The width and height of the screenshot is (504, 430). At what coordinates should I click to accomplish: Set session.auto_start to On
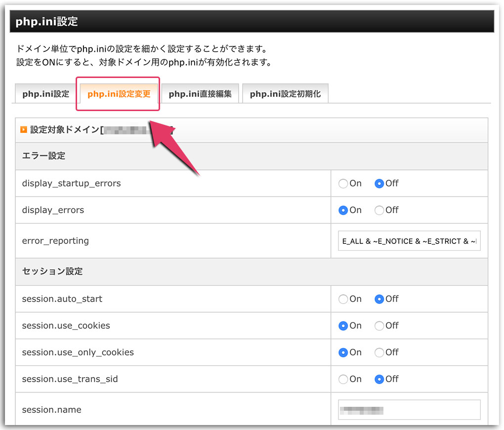pos(343,299)
